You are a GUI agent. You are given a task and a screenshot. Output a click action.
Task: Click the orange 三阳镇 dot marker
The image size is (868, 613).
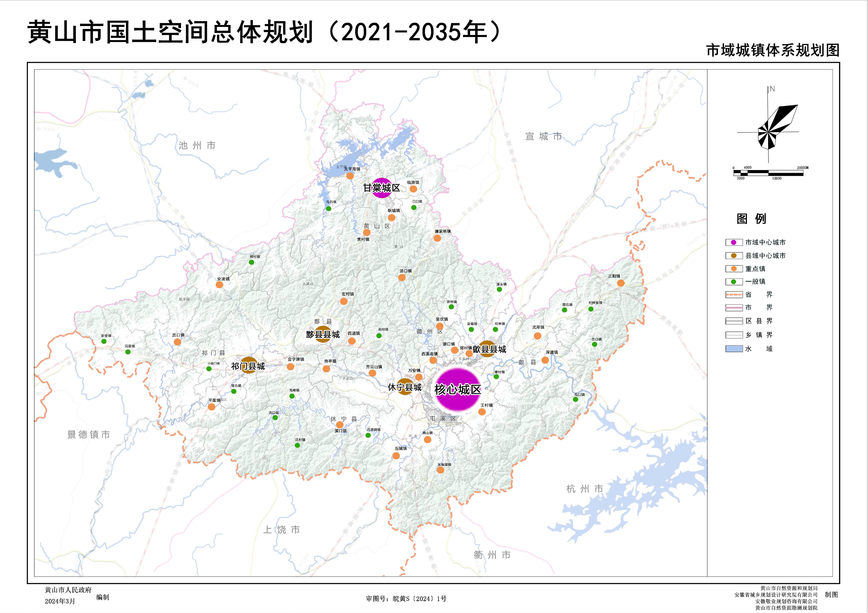[621, 283]
